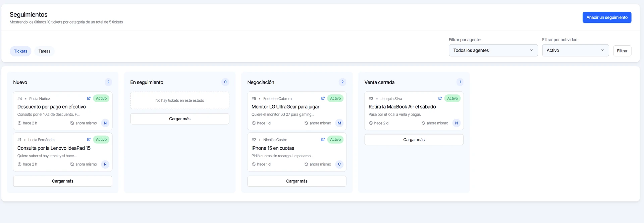
Task: Open ticket #3 external link icon
Action: point(440,98)
